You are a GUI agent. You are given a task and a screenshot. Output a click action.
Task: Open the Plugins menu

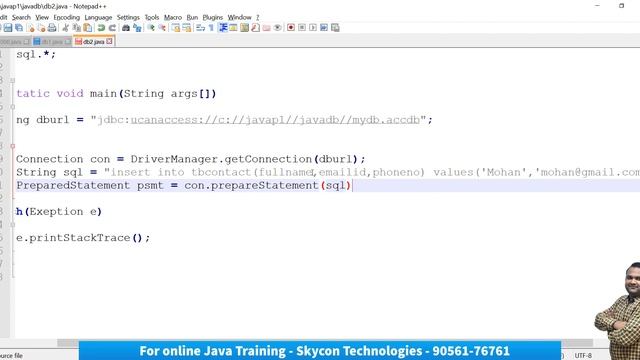213,18
